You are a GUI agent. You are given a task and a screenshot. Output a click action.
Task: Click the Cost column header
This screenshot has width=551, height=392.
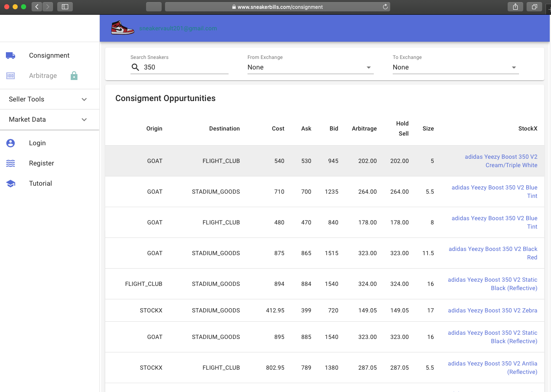278,128
